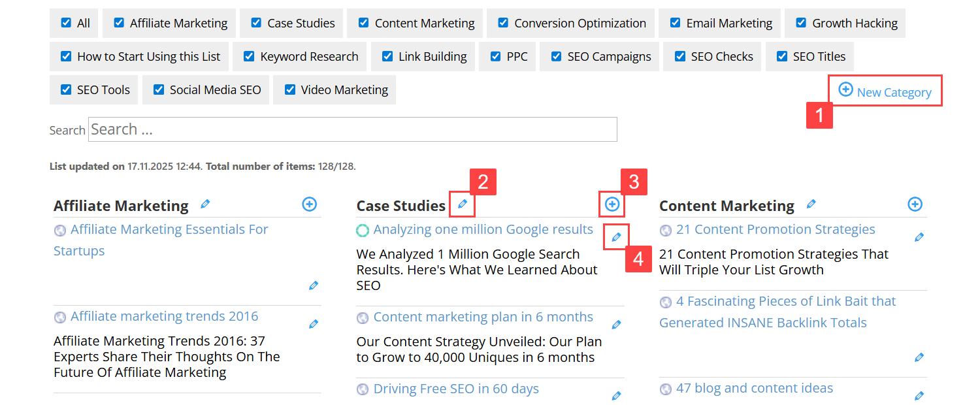Click inside the Search input field
The height and width of the screenshot is (405, 980).
(x=353, y=129)
